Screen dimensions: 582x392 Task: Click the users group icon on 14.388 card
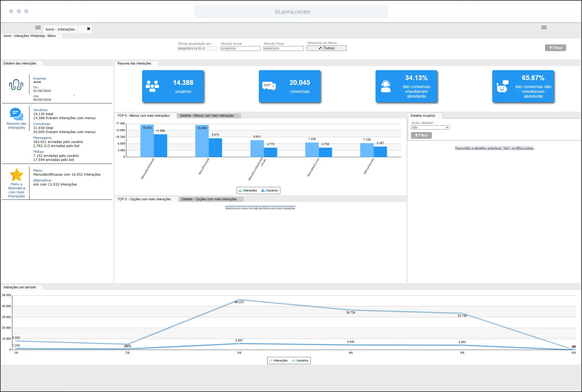click(152, 86)
